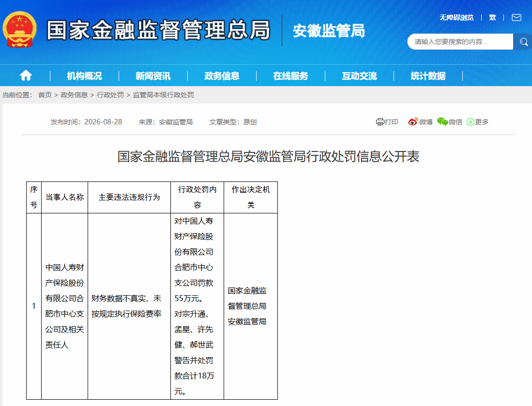Switch to traditional Chinese via 繁

(x=492, y=17)
